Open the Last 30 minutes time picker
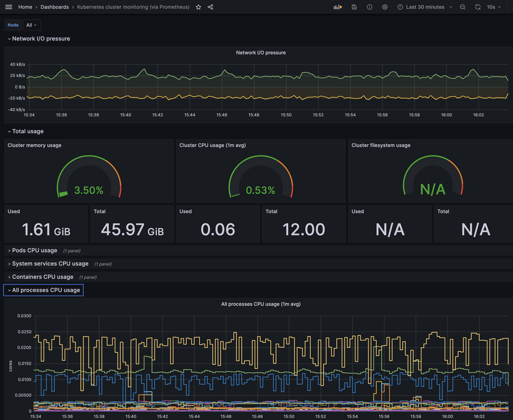 pyautogui.click(x=425, y=7)
